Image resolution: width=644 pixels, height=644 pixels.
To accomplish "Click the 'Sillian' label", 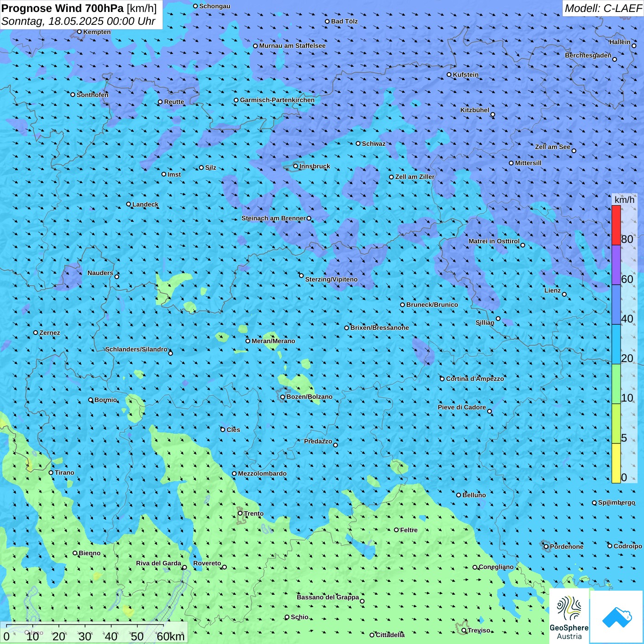I will tap(485, 322).
